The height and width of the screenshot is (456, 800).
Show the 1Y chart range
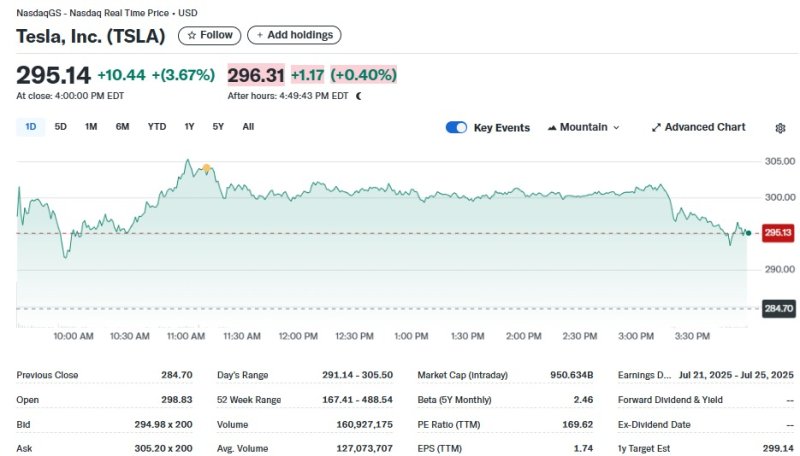(189, 127)
